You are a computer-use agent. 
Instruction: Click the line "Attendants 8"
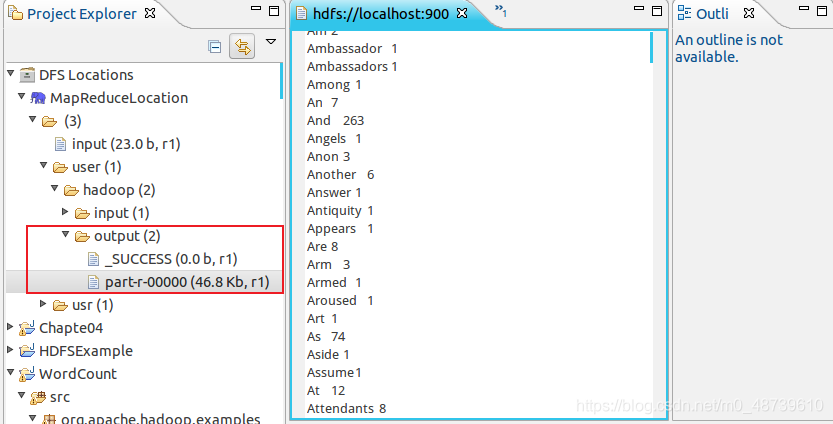[x=346, y=409]
